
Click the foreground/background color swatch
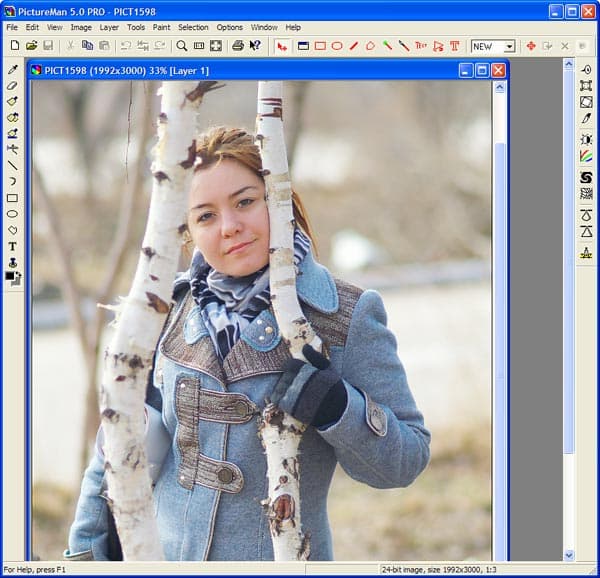[x=13, y=278]
